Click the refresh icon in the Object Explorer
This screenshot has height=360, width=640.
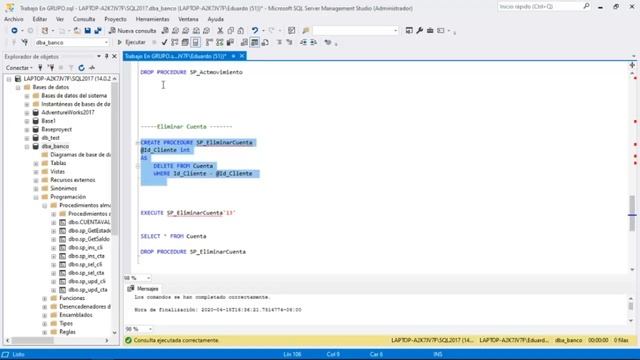point(82,68)
